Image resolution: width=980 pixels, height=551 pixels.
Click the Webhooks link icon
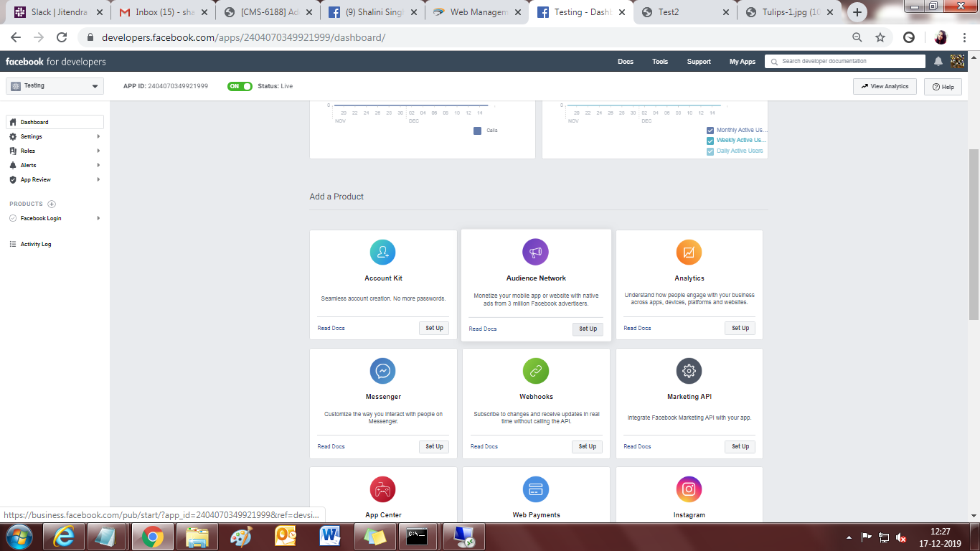(535, 371)
